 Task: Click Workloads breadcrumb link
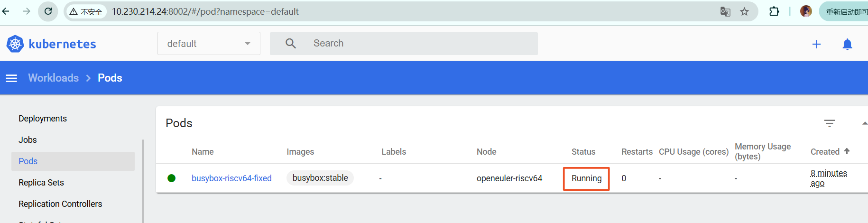[54, 78]
